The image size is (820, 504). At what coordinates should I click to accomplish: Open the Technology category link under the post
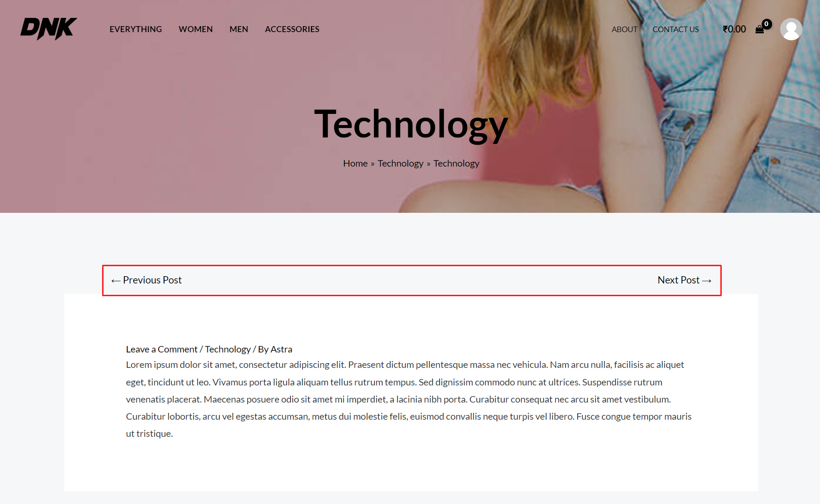(x=227, y=349)
